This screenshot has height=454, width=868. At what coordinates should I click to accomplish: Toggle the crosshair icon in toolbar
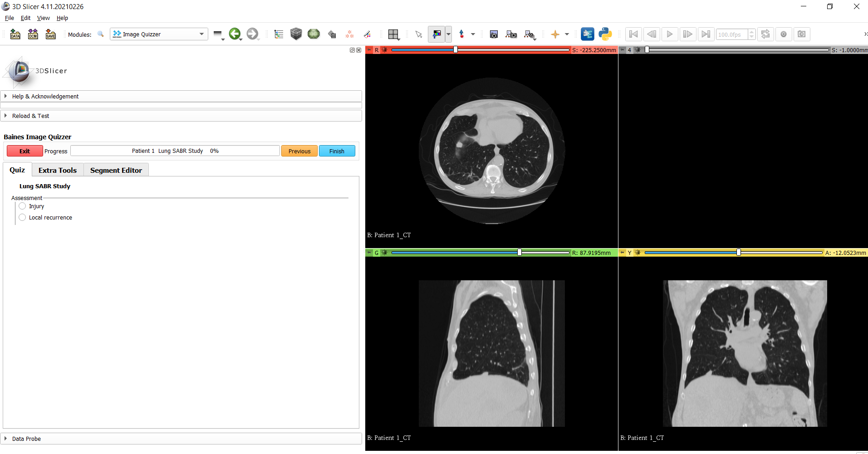(x=555, y=34)
